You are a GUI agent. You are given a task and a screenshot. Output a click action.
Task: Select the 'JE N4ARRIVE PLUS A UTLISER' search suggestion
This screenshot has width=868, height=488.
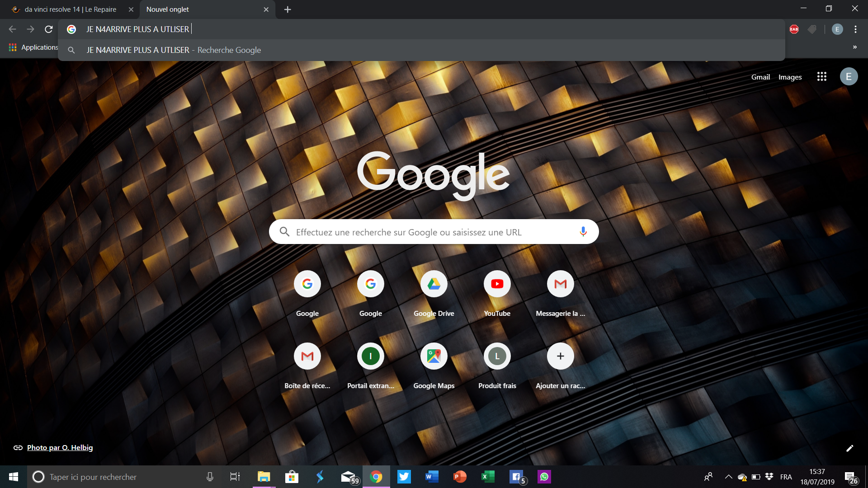pyautogui.click(x=421, y=50)
